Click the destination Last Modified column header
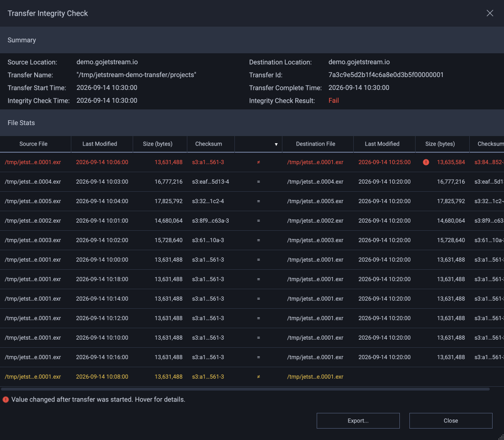504x440 pixels. click(x=382, y=144)
